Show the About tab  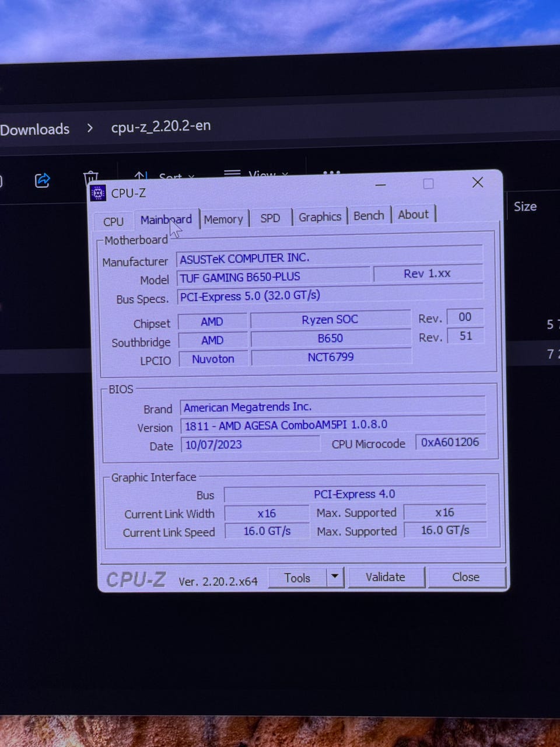coord(413,214)
